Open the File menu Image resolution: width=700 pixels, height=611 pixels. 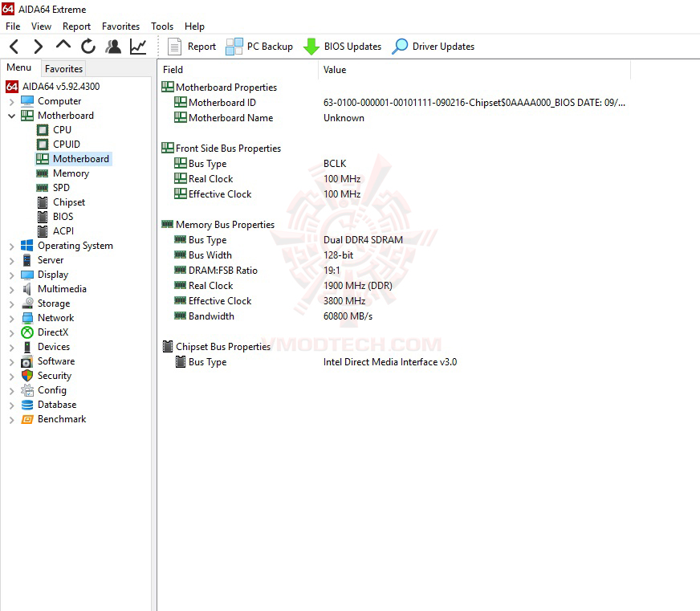tap(13, 26)
